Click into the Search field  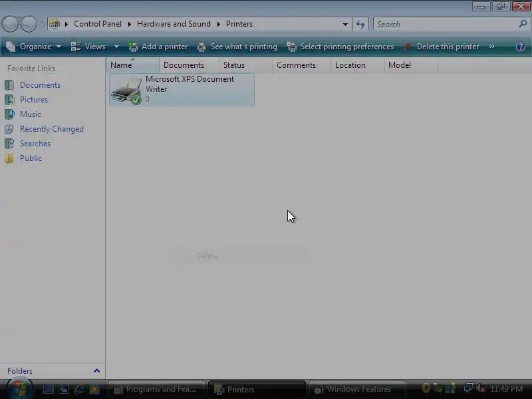coord(444,24)
